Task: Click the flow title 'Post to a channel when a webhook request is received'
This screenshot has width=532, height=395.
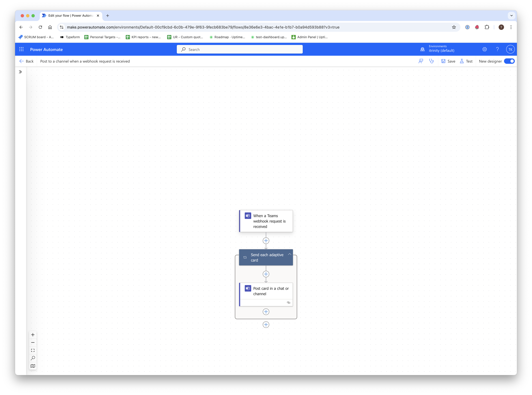Action: pos(85,61)
